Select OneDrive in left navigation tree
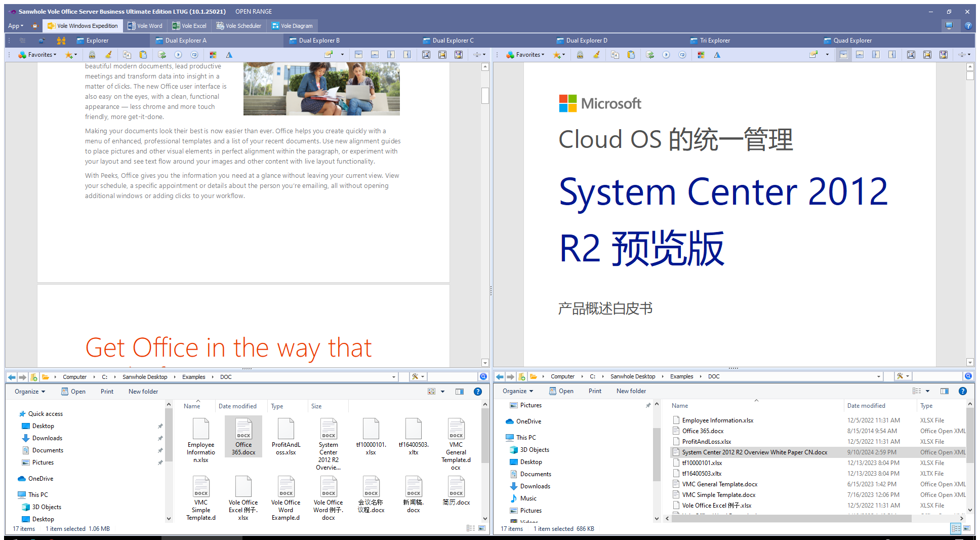 coord(40,479)
